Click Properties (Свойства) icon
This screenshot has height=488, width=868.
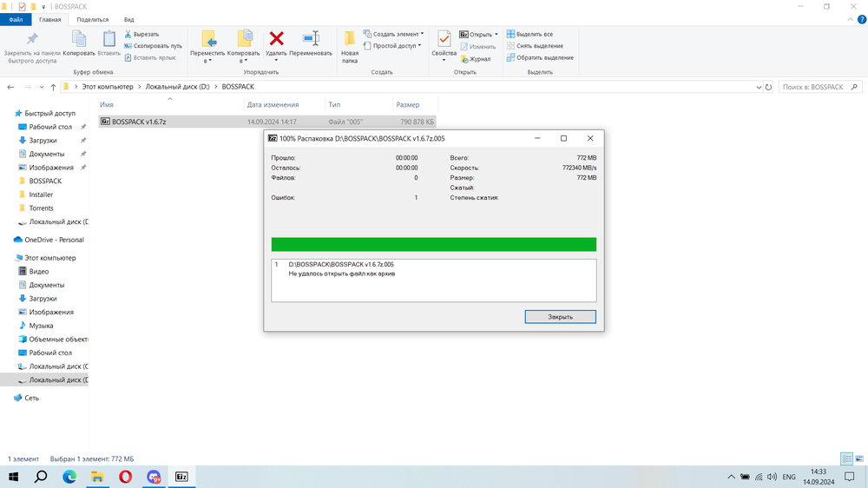pyautogui.click(x=444, y=40)
